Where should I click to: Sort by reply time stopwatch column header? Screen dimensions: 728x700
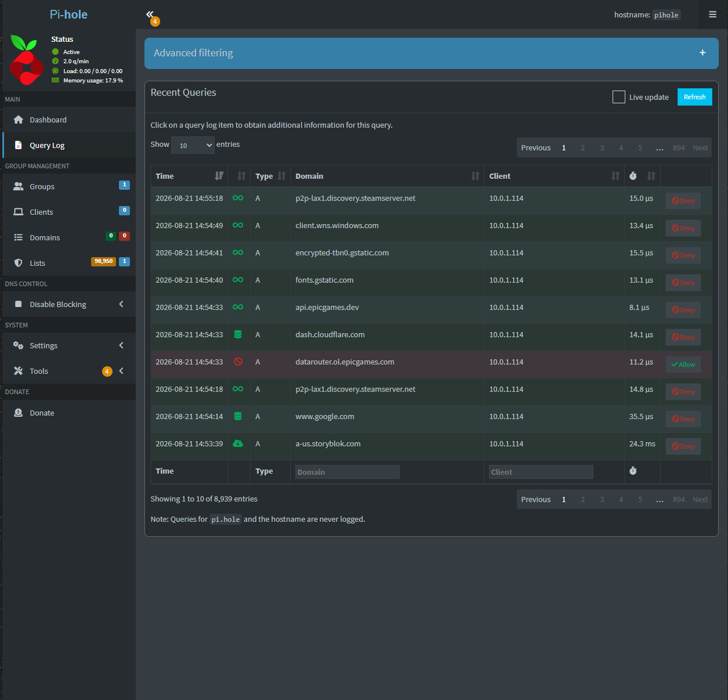[x=642, y=176]
